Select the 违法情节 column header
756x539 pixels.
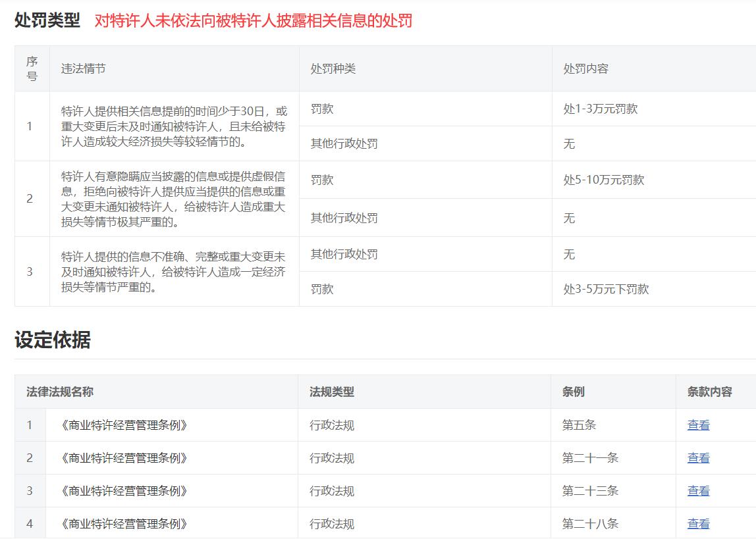tap(83, 68)
